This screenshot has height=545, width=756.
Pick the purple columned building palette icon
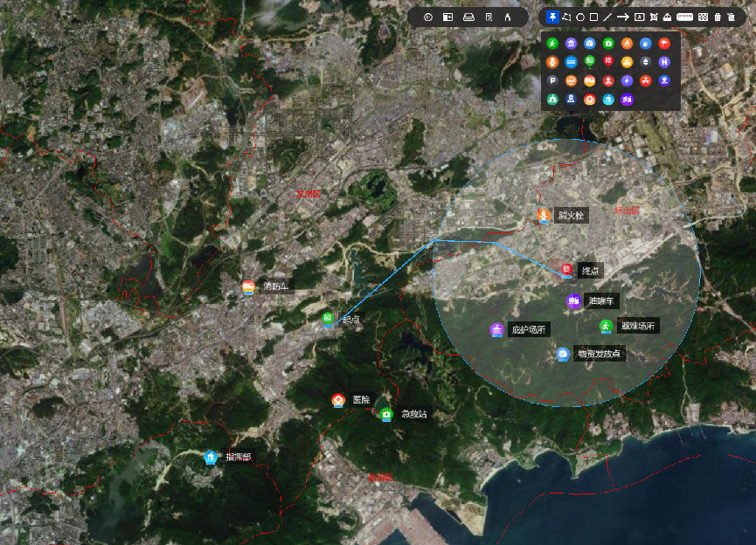[571, 44]
